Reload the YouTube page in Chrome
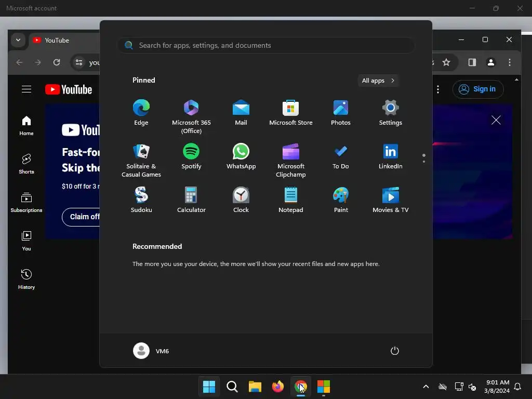532x399 pixels. [x=57, y=62]
